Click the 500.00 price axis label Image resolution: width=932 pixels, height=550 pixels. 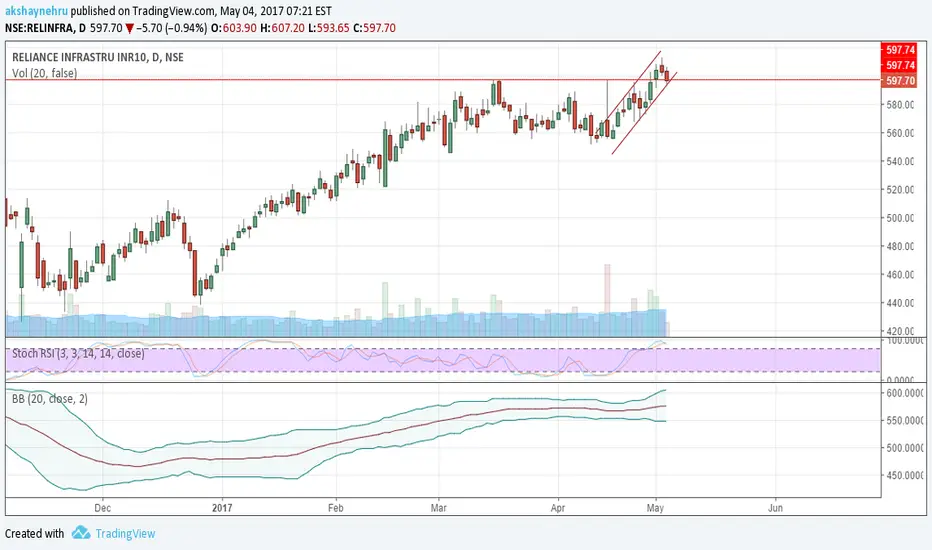point(900,218)
